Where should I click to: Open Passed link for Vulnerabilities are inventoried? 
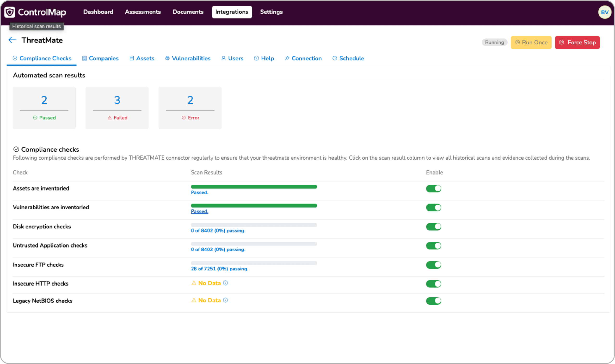click(199, 211)
